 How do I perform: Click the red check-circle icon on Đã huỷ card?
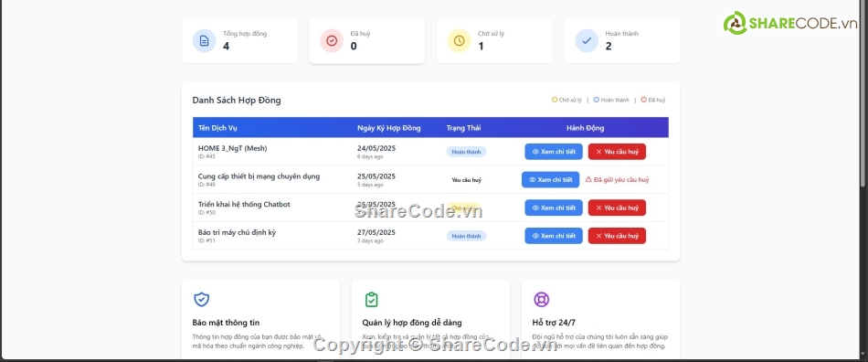point(332,41)
